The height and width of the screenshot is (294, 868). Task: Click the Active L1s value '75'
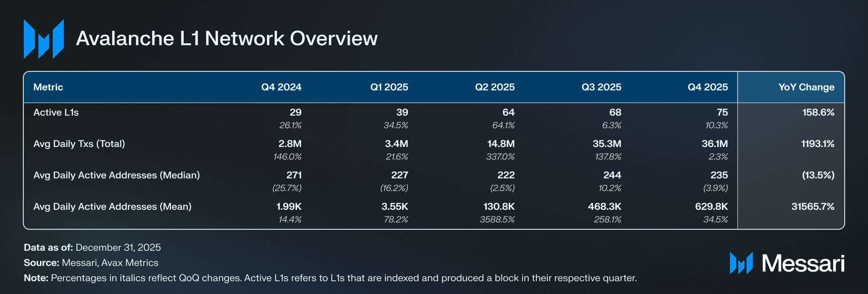(x=722, y=112)
